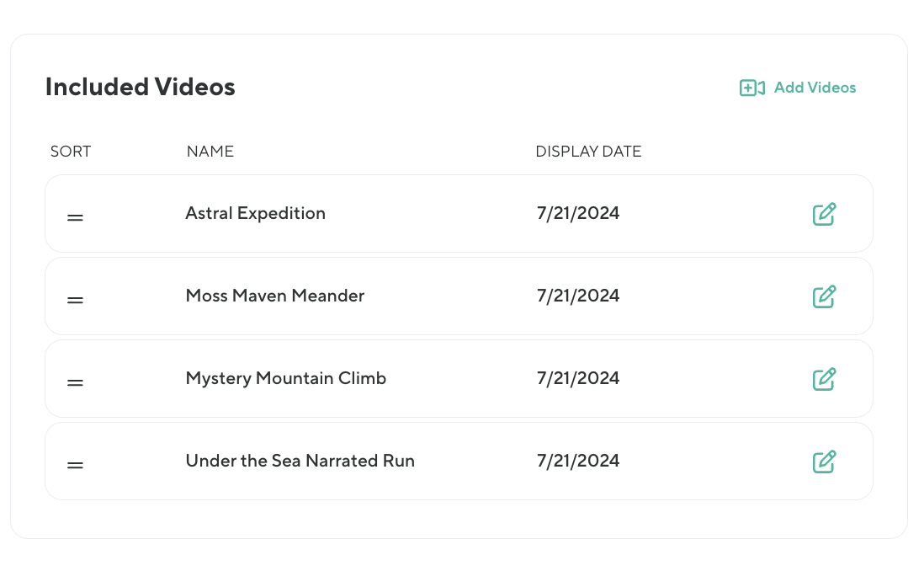Click Moss Maven Meander's sort handle

click(75, 300)
